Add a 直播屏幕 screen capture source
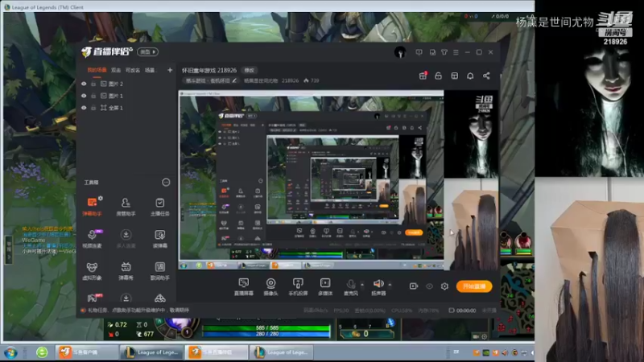Screen dimensions: 644x362 pyautogui.click(x=244, y=286)
